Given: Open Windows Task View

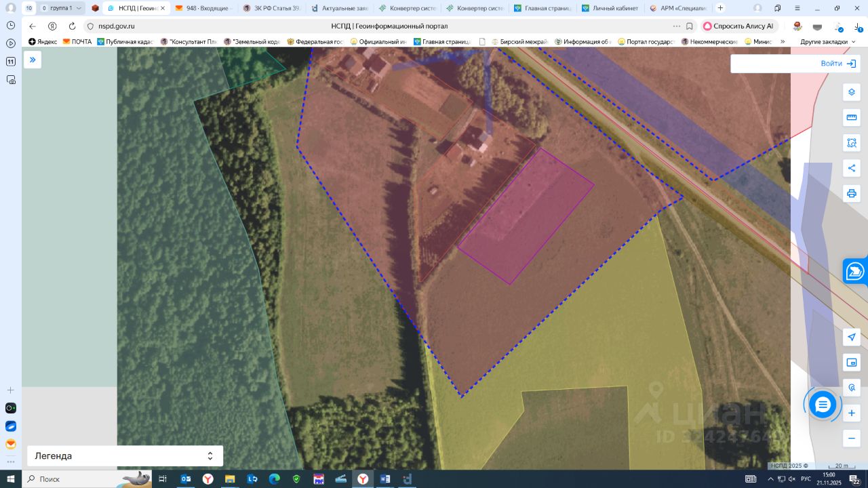Looking at the screenshot, I should (163, 479).
